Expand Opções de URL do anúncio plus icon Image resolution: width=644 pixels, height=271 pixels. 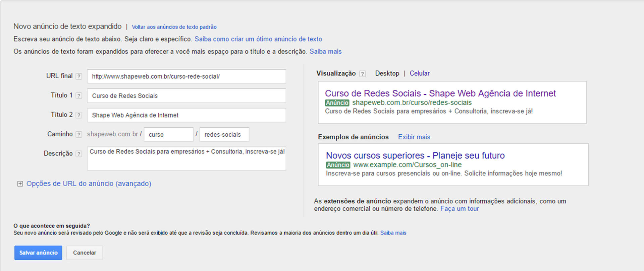(20, 184)
